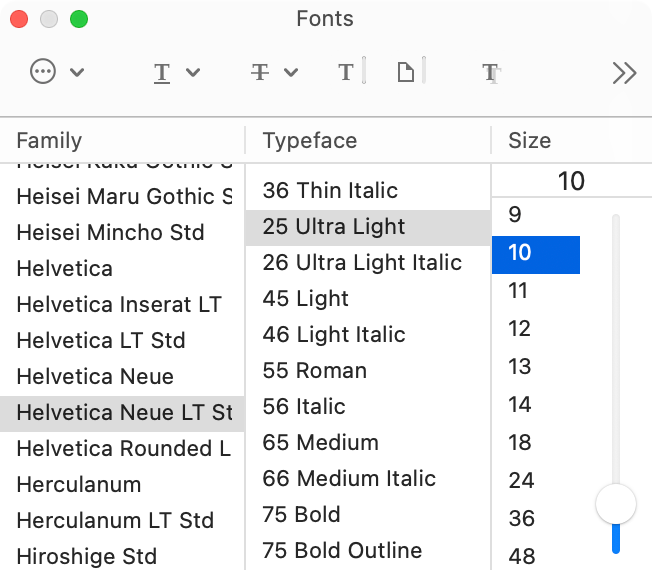The height and width of the screenshot is (570, 652).
Task: Select Herculanum LT Std family
Action: pyautogui.click(x=122, y=521)
